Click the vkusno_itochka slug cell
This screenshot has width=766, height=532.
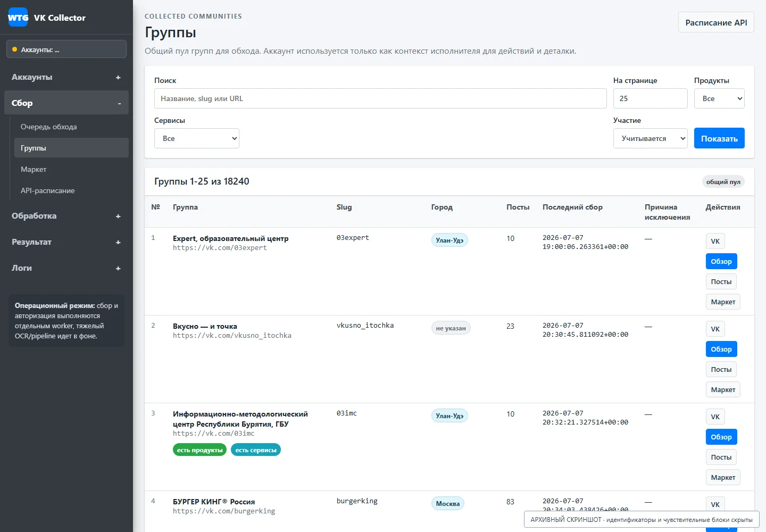[365, 326]
